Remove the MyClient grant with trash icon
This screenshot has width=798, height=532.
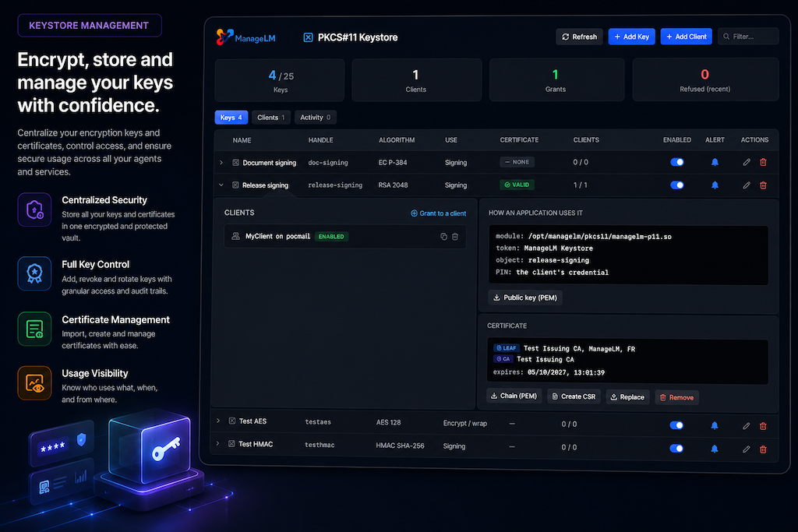[x=455, y=237]
